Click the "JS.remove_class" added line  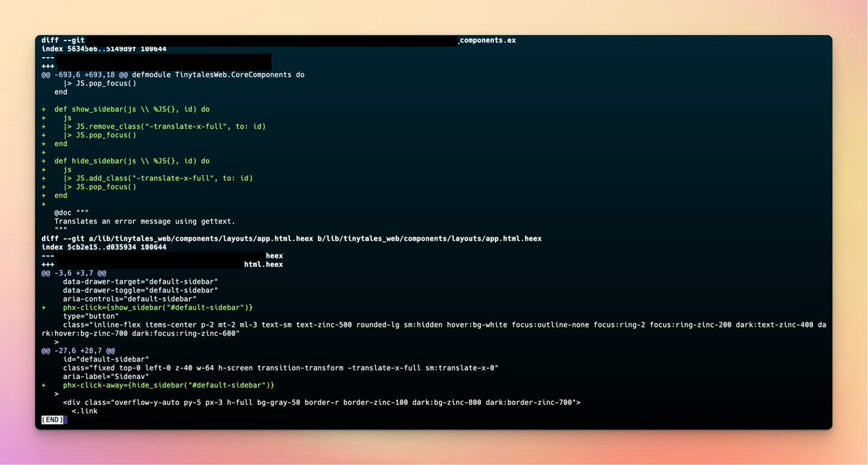tap(164, 127)
